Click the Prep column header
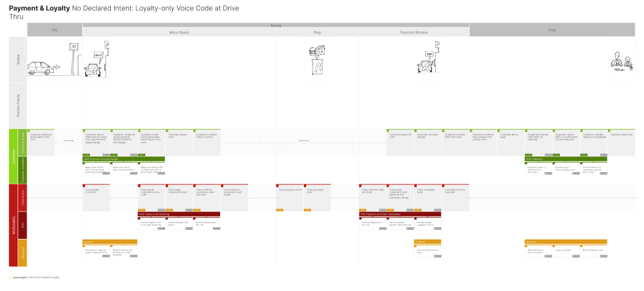 [317, 32]
